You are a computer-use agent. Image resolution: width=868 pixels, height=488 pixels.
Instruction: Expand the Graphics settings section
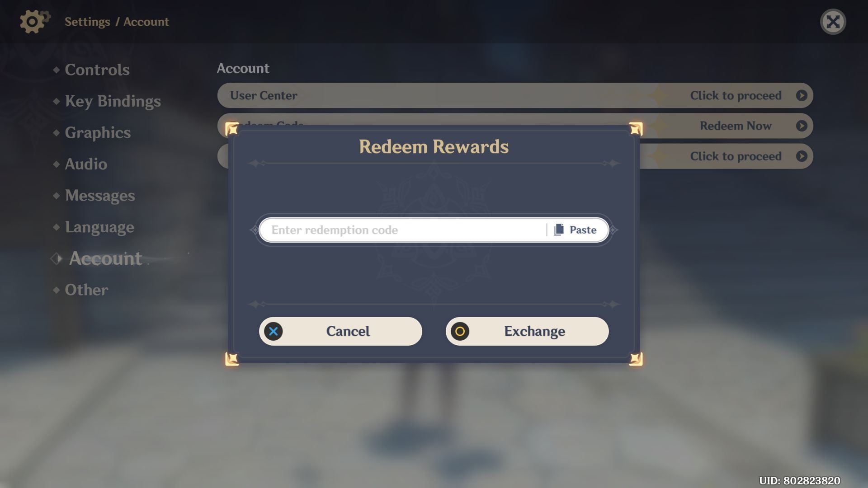(x=97, y=133)
